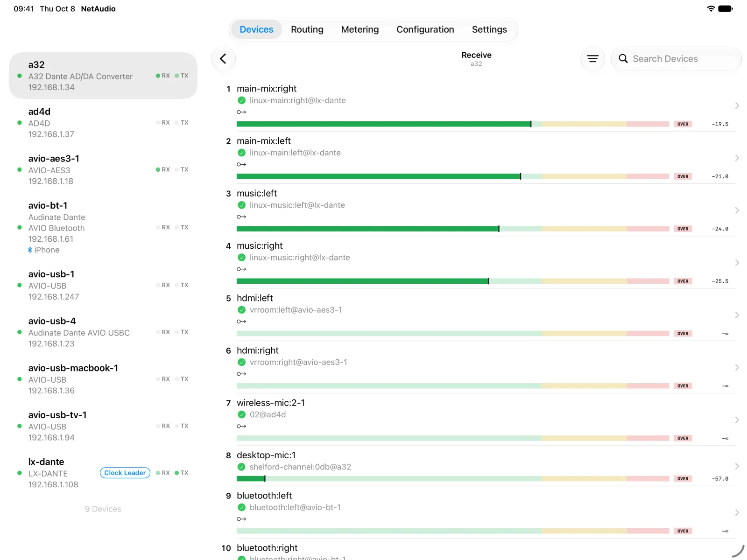Open the filter list icon
The height and width of the screenshot is (560, 747).
tap(592, 59)
